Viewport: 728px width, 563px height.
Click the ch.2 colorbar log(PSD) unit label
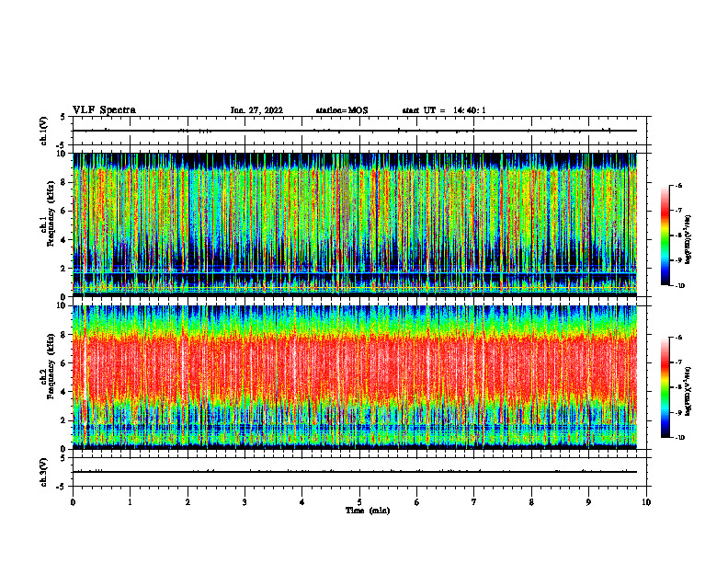688,391
